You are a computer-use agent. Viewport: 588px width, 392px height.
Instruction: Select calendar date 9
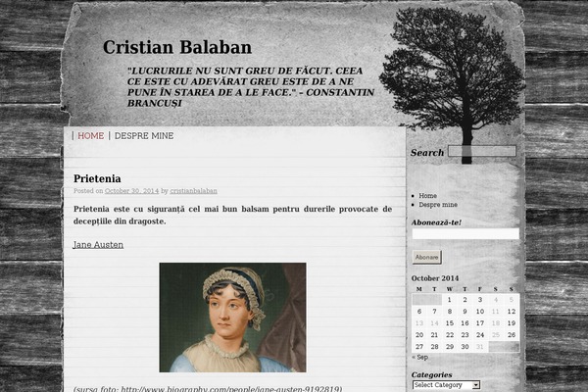(x=465, y=312)
